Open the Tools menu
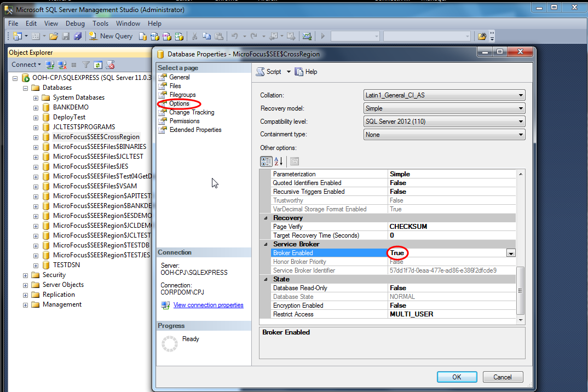Screen dimensions: 588x392 (100, 24)
